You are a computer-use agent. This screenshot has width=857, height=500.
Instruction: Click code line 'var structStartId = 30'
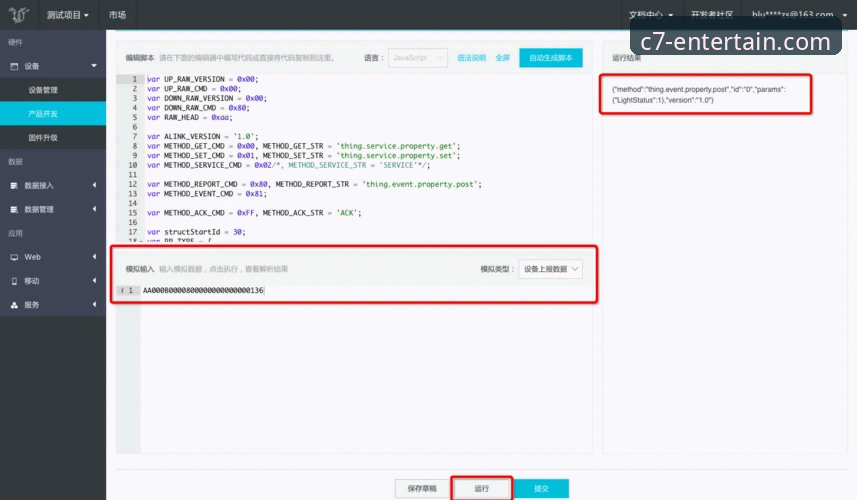(x=196, y=232)
